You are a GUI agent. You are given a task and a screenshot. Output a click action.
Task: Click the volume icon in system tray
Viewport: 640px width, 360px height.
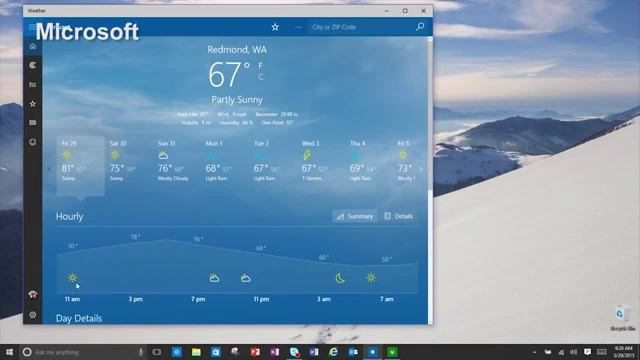(x=573, y=352)
